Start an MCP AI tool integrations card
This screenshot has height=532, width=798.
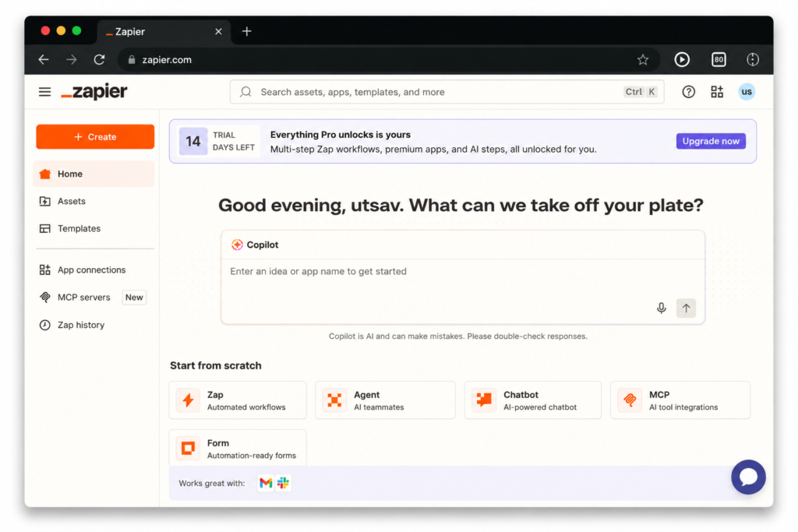click(x=680, y=400)
